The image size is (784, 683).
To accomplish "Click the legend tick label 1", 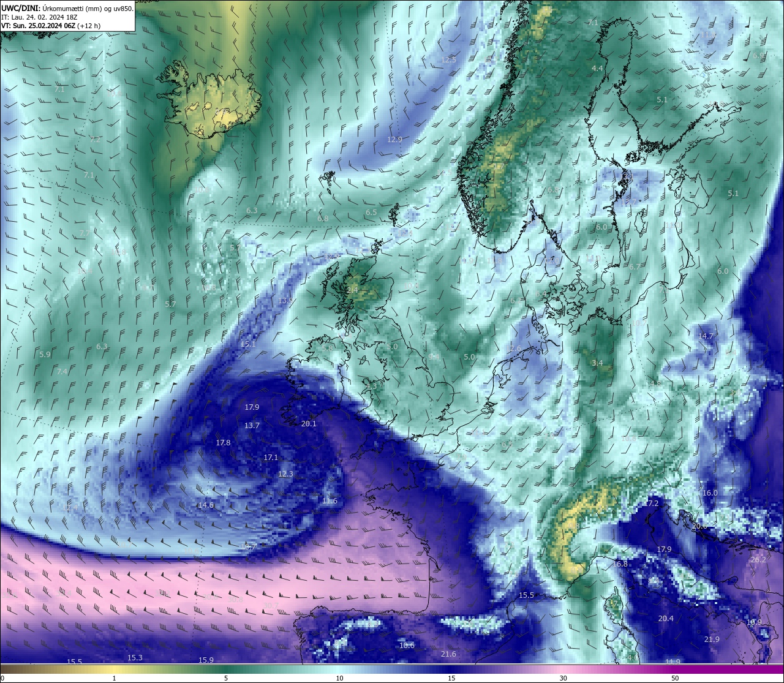I will coord(115,678).
